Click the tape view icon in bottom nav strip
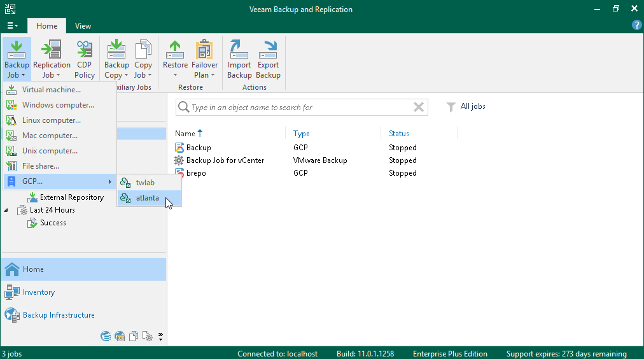 pos(120,337)
